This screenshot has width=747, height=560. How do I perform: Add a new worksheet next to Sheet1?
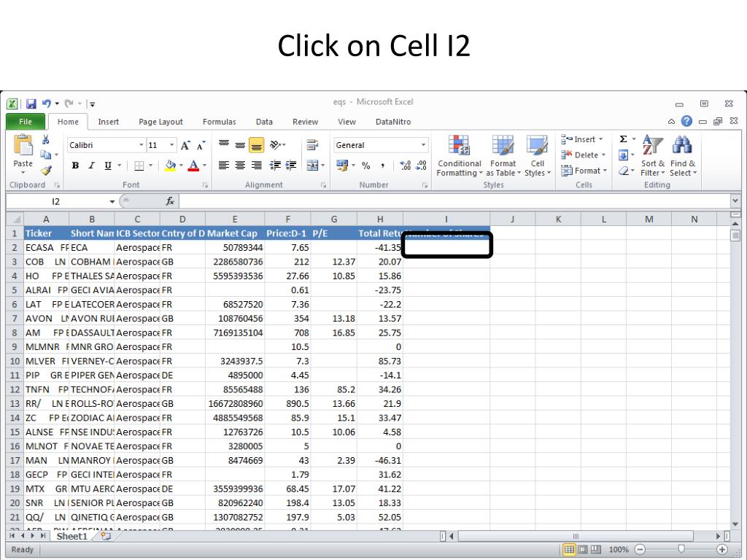click(106, 536)
